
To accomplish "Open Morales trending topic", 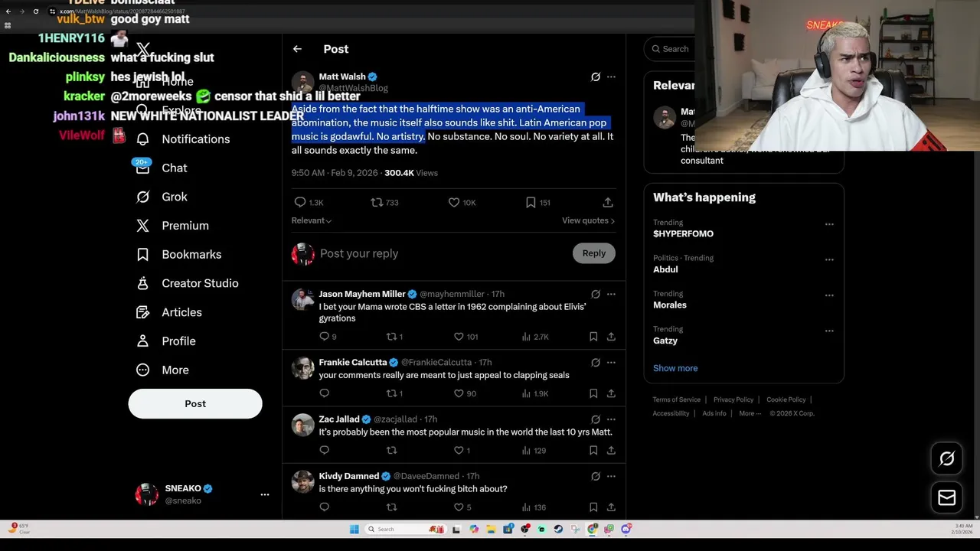I will [670, 305].
